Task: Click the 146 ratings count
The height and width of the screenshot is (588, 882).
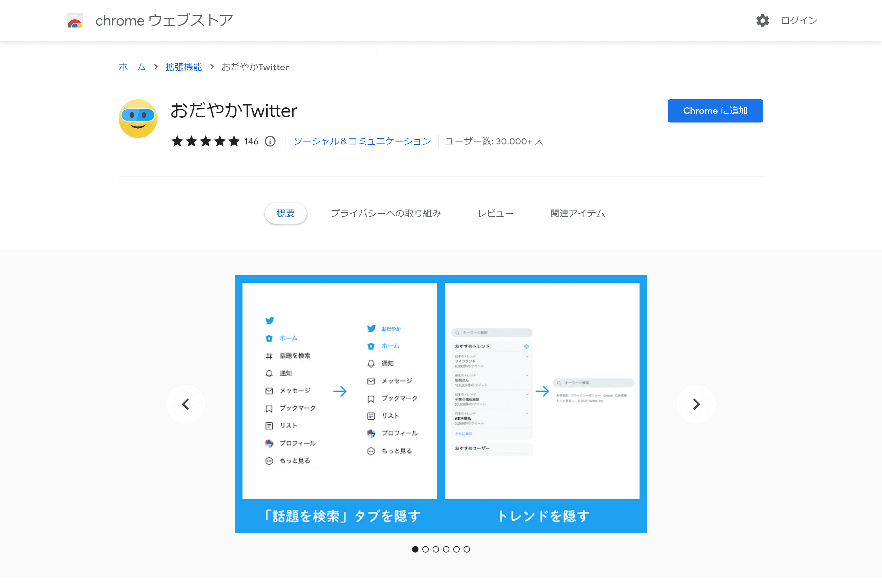Action: [x=251, y=142]
